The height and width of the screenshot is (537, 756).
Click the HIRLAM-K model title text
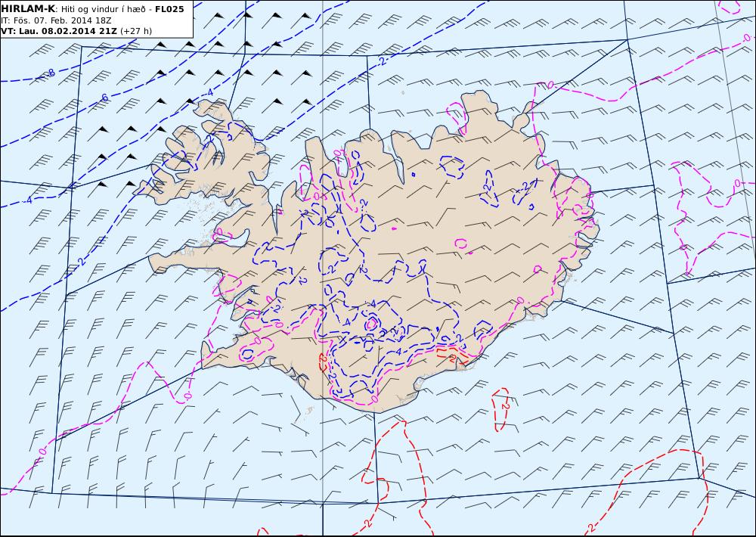[28, 9]
